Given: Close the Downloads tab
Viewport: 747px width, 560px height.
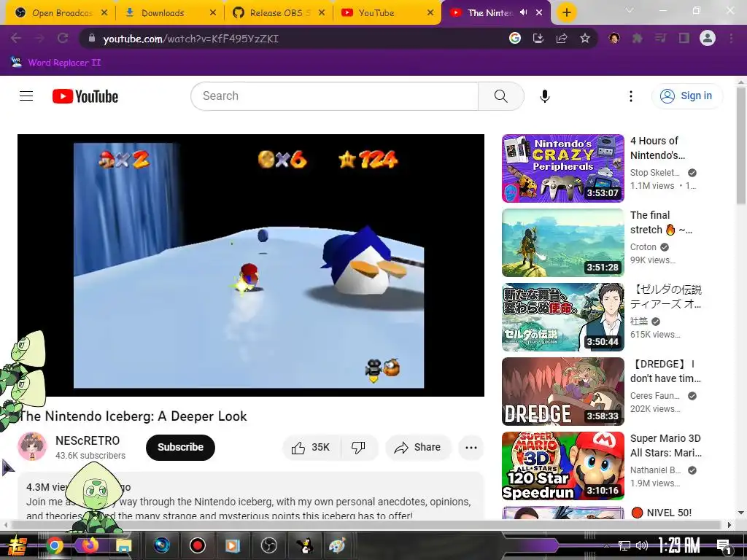Looking at the screenshot, I should 213,13.
